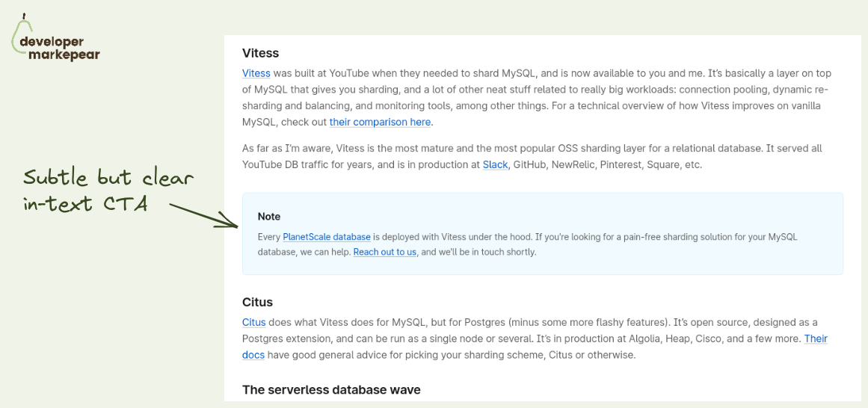Click the handwritten "Subtle but clear" annotation
This screenshot has height=408, width=868.
coord(108,178)
